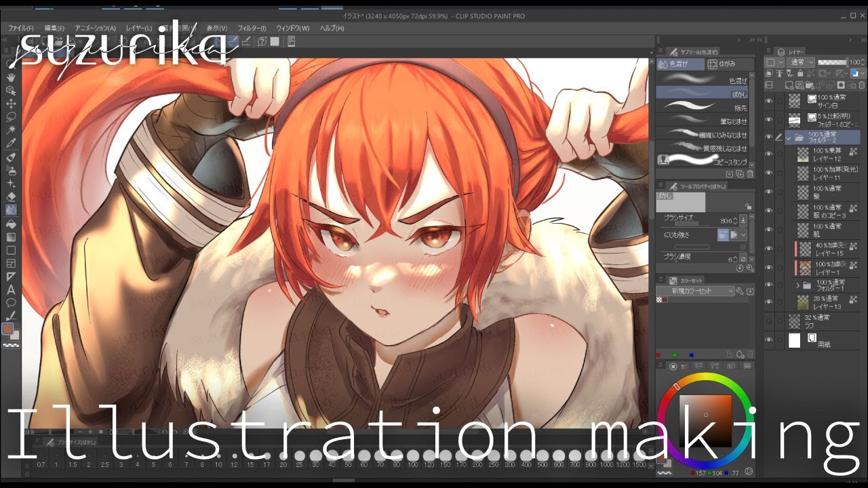Select the 繊維にじみなじませ brush

click(x=703, y=134)
